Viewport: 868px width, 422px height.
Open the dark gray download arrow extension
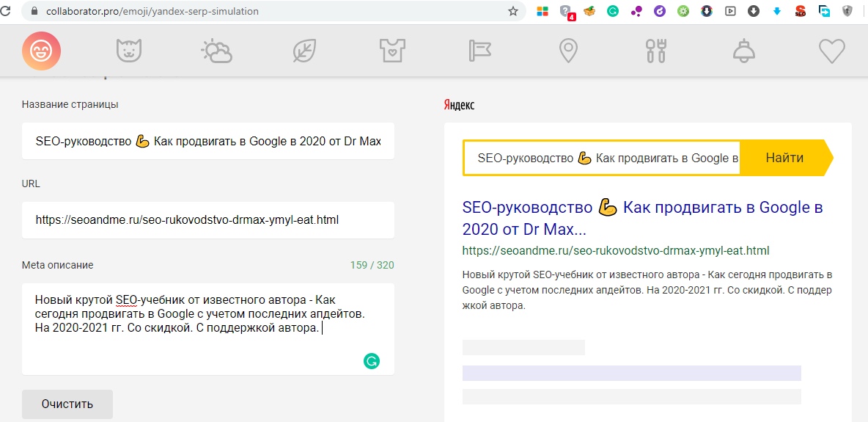(754, 11)
